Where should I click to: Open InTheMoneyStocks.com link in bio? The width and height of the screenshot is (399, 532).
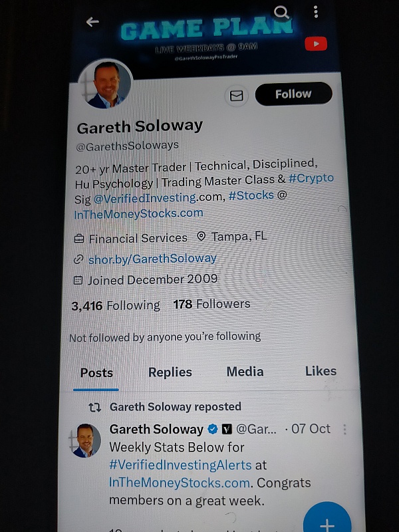point(138,213)
